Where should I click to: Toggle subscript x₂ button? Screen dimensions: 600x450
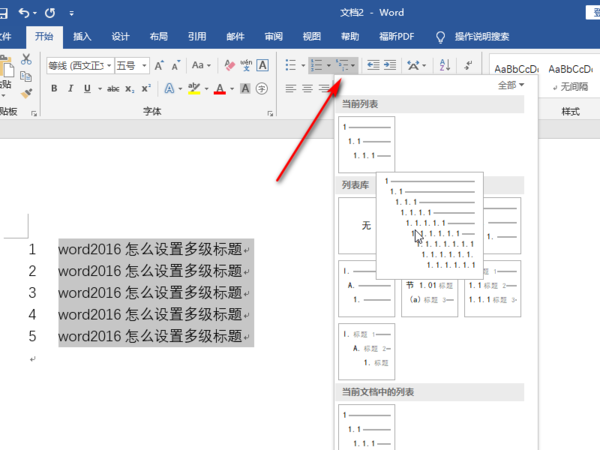[130, 89]
